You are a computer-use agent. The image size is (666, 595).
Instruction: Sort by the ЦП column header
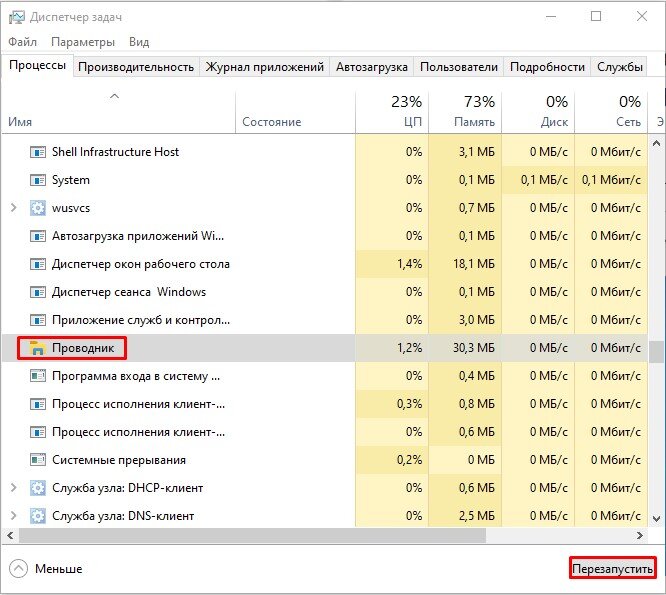pyautogui.click(x=392, y=113)
